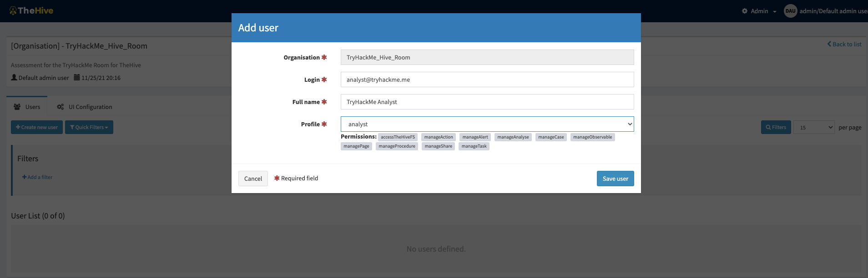Open the Quick Filters dropdown
The width and height of the screenshot is (868, 278).
coord(89,127)
